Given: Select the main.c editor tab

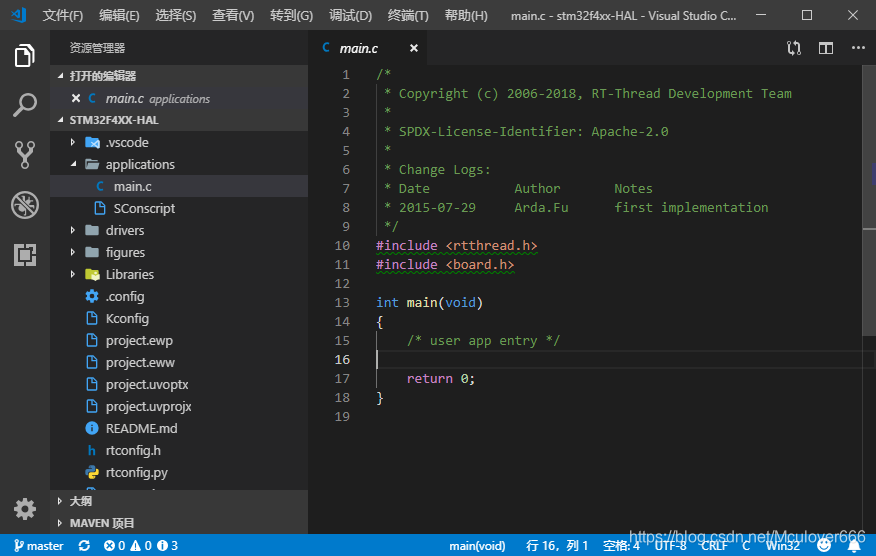Looking at the screenshot, I should click(368, 48).
